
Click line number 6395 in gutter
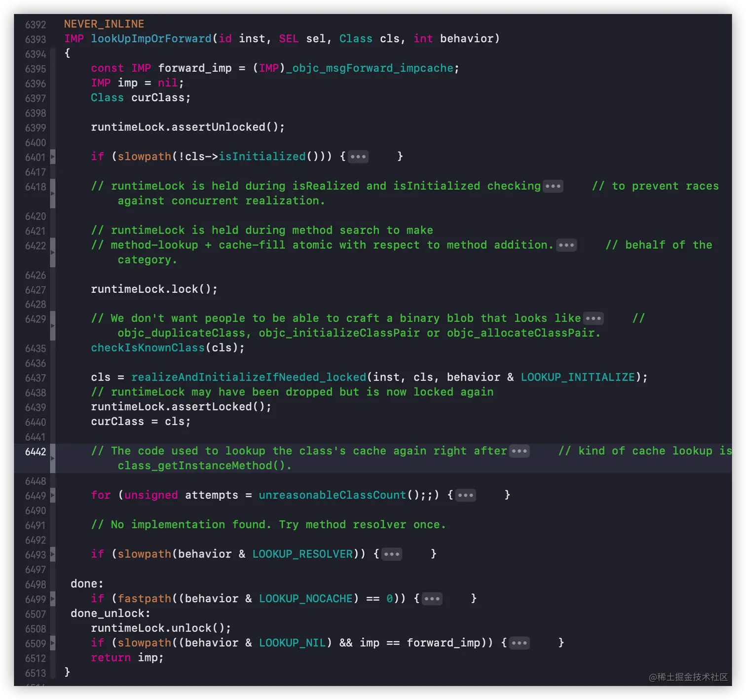(36, 69)
